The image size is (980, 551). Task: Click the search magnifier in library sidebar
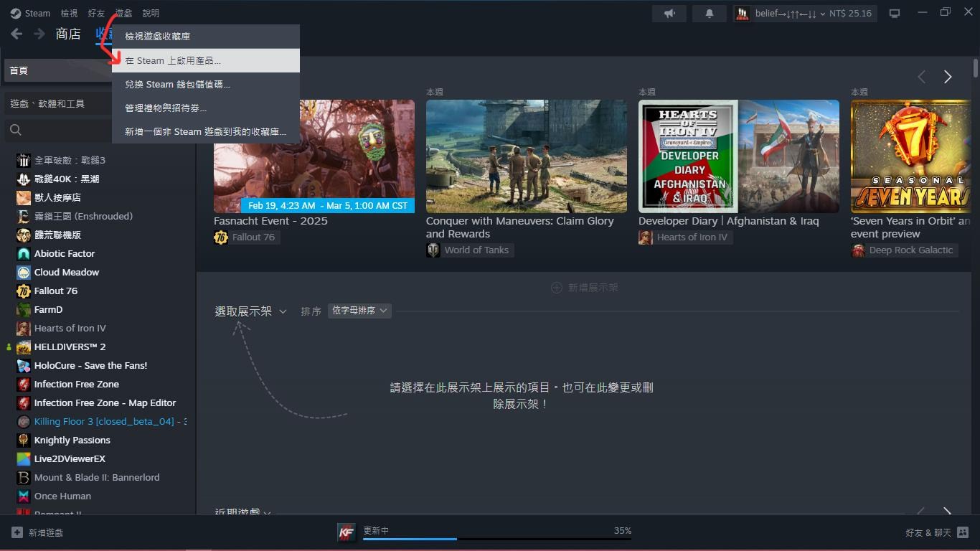[x=15, y=130]
